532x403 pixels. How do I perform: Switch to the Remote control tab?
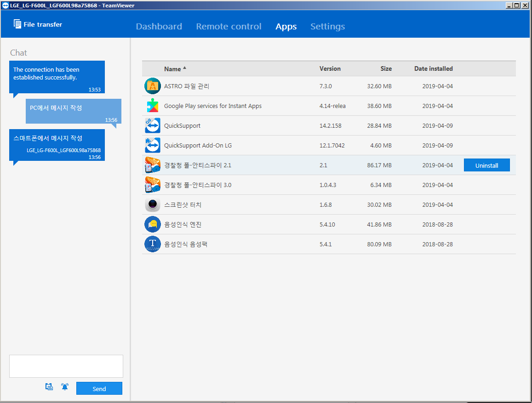point(229,27)
